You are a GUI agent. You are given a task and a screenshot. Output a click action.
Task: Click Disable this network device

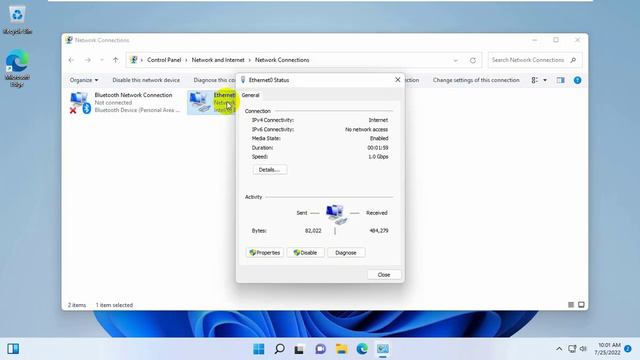click(146, 80)
